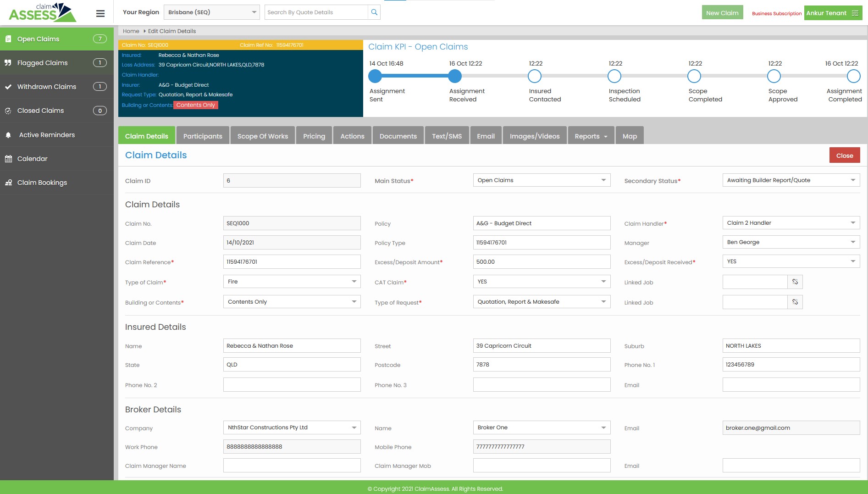868x494 pixels.
Task: Click the Flagged Claims quote icon
Action: [8, 63]
